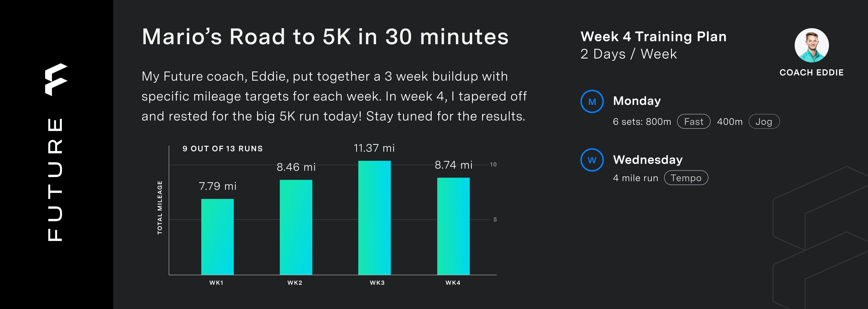Click the Wednesday workout title
Viewport: 868px width, 309px height.
pyautogui.click(x=648, y=159)
